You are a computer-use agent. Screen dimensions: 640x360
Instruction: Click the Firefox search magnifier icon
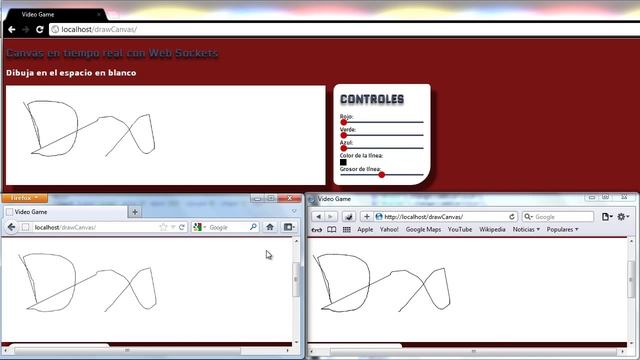(x=253, y=227)
